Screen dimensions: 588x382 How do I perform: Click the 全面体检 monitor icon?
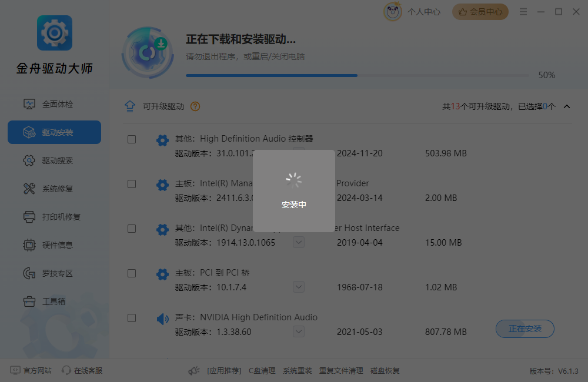29,104
